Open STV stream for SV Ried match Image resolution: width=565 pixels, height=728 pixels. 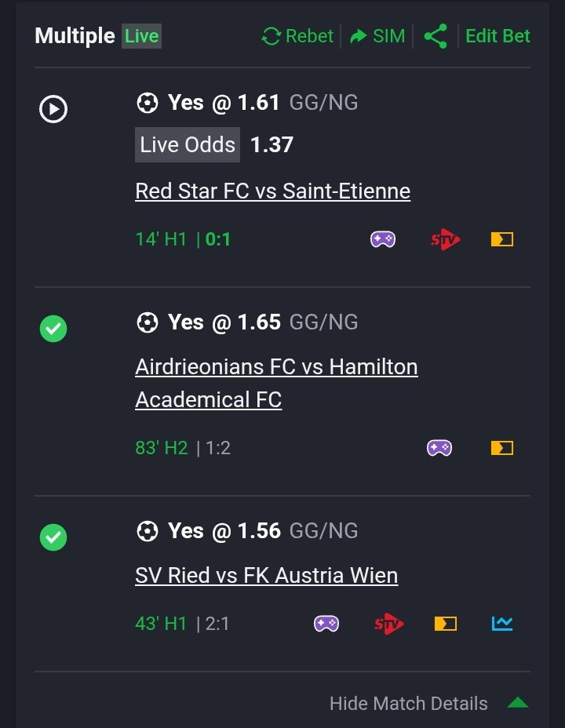coord(388,624)
